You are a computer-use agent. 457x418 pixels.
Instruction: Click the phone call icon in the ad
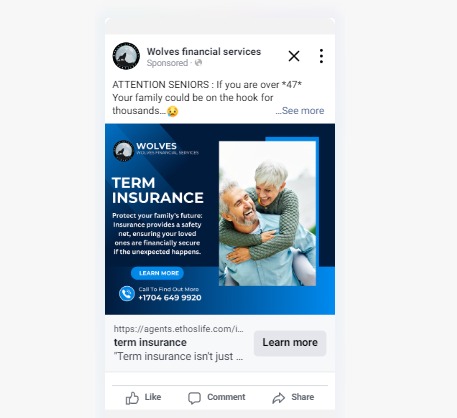point(127,294)
